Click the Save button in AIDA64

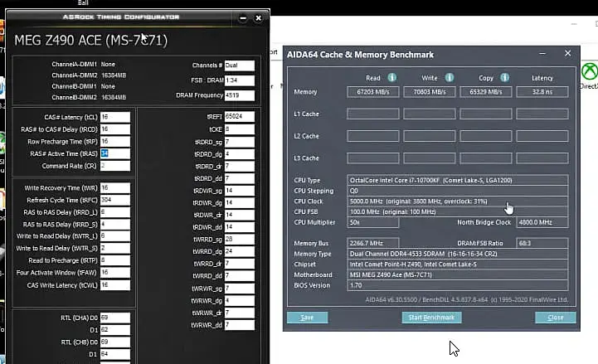point(307,318)
